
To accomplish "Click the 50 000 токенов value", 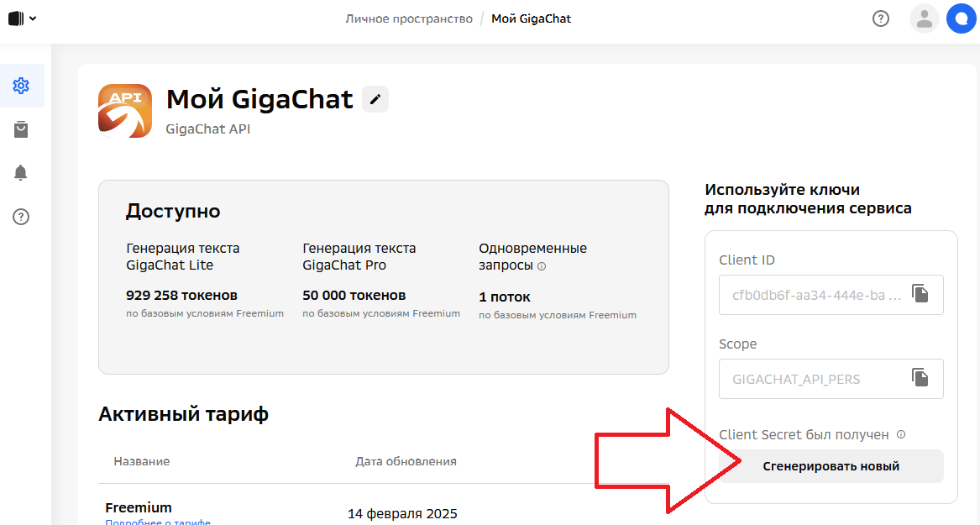I will click(354, 295).
